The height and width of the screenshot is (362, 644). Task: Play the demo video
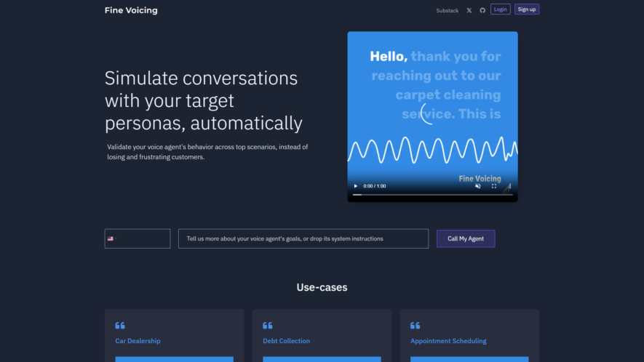[x=356, y=186]
